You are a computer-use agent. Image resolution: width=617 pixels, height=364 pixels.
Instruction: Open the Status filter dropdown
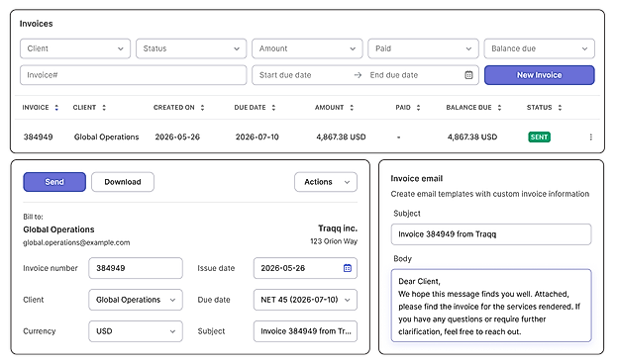pos(191,48)
